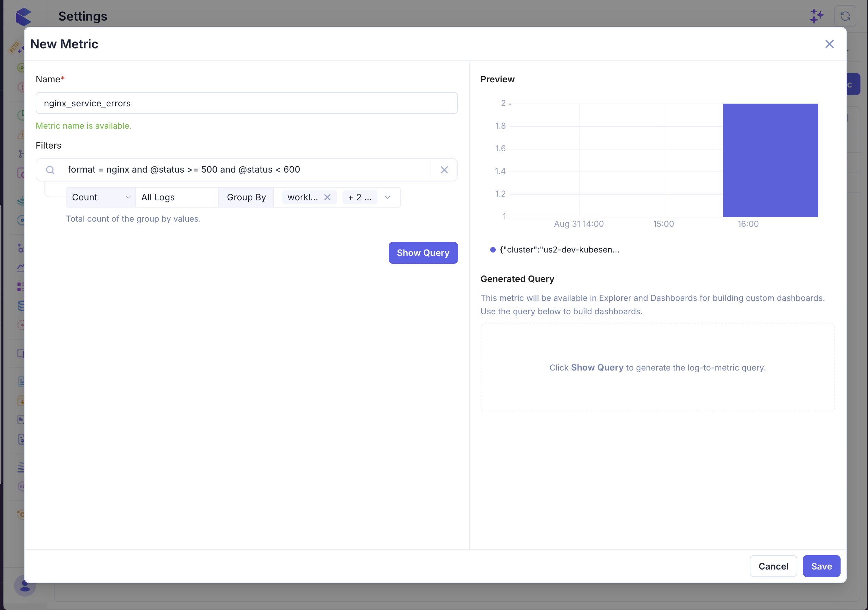Close the New Metric dialog
868x610 pixels.
[x=829, y=44]
